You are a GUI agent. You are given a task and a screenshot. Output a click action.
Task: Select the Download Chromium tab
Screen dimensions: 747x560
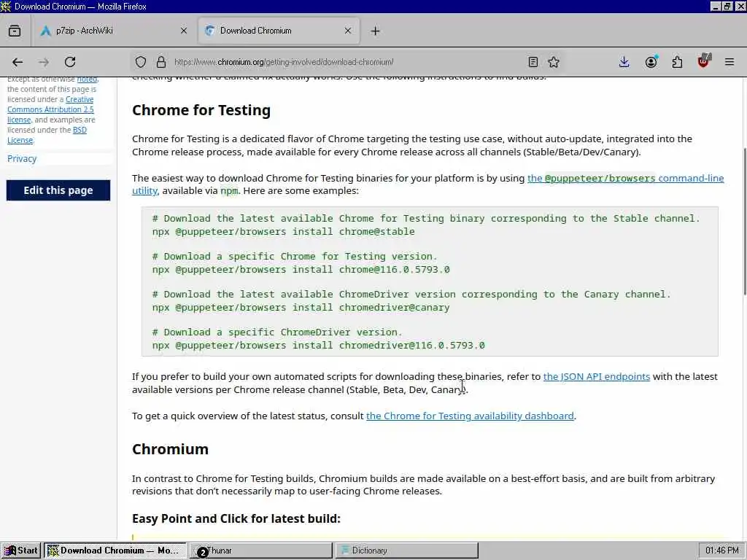pyautogui.click(x=279, y=31)
